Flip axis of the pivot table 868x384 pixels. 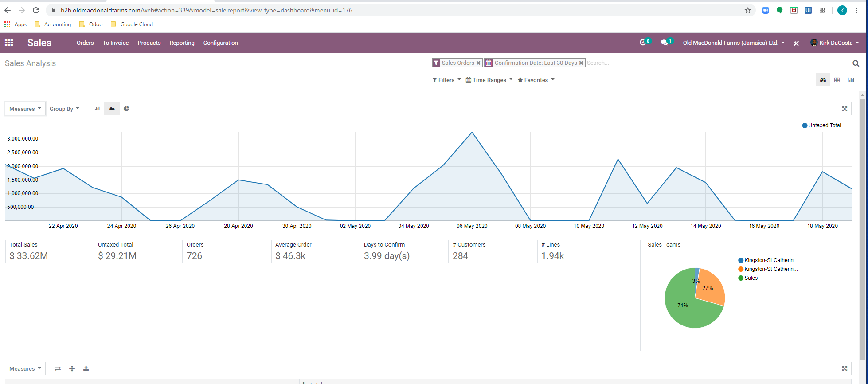click(x=58, y=368)
